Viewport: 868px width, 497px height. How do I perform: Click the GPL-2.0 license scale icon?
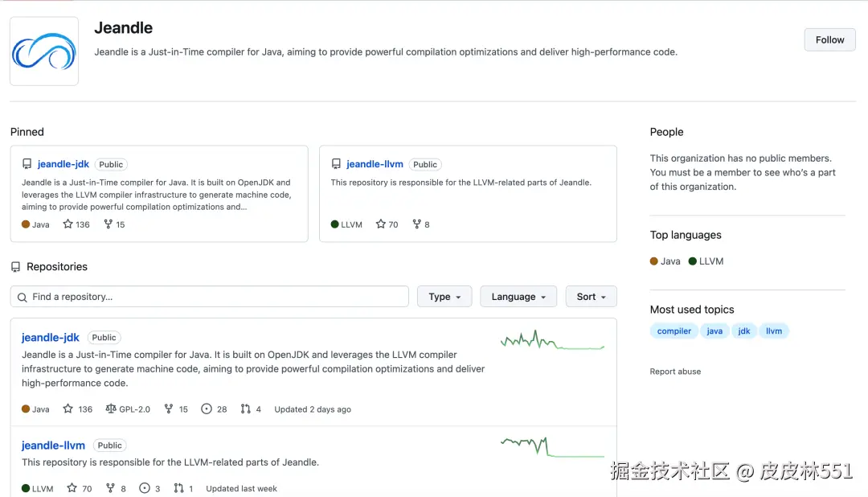pos(111,409)
